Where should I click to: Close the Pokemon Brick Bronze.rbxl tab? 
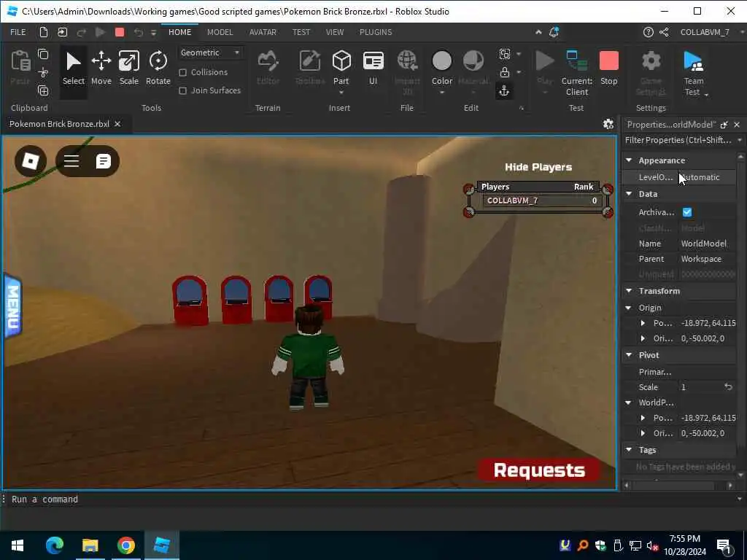(117, 124)
